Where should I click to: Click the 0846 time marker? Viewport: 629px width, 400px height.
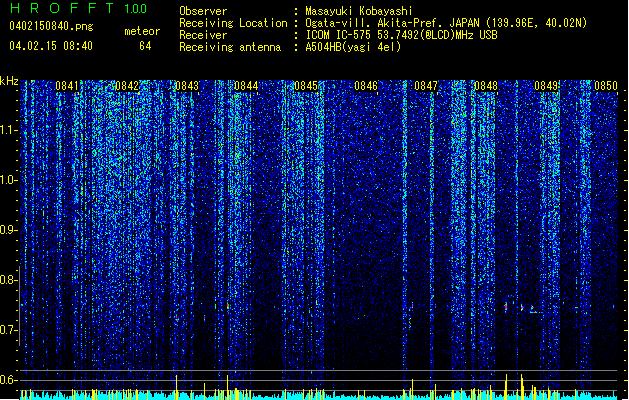click(x=366, y=86)
